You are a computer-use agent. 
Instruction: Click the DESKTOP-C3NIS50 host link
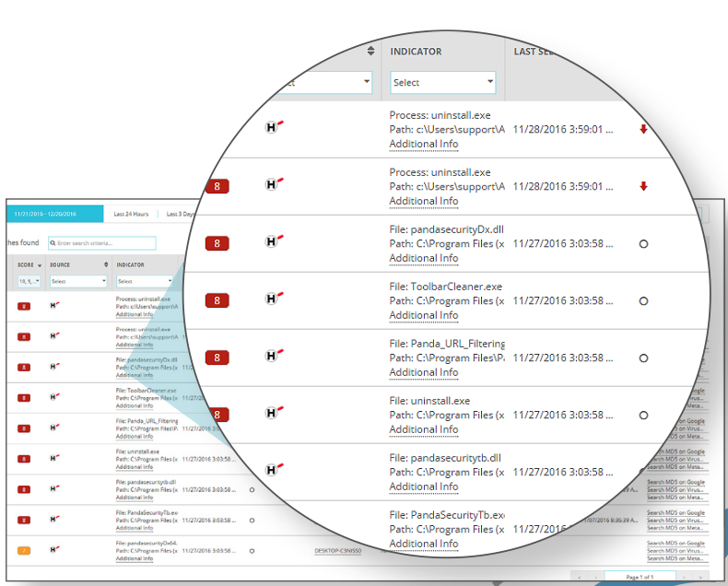tap(337, 551)
